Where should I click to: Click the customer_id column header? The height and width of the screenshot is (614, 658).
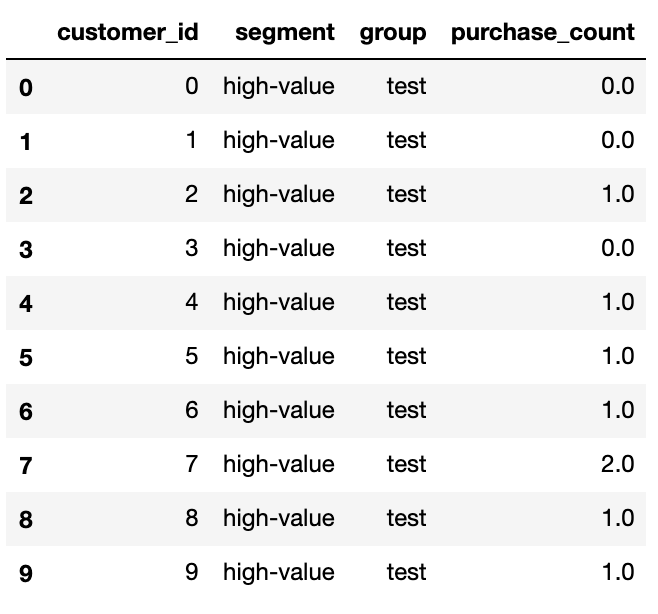[x=128, y=32]
